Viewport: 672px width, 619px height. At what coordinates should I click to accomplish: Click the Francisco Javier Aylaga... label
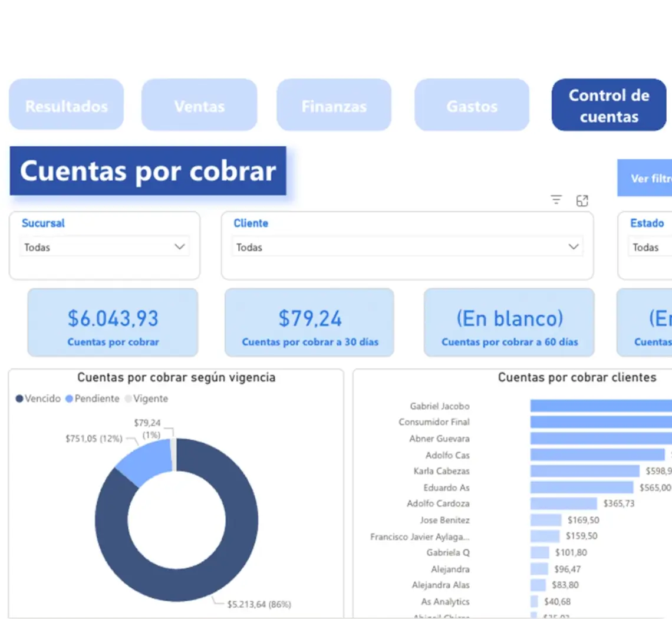tap(420, 536)
